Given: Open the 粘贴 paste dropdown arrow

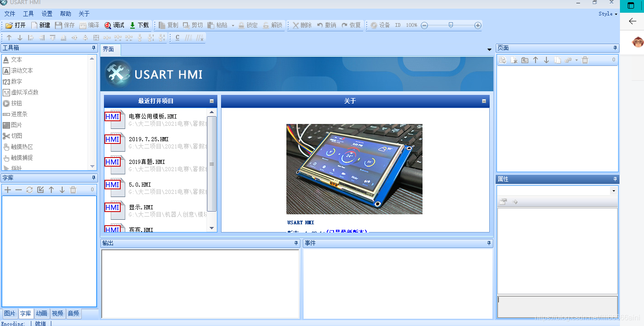Looking at the screenshot, I should click(x=233, y=25).
